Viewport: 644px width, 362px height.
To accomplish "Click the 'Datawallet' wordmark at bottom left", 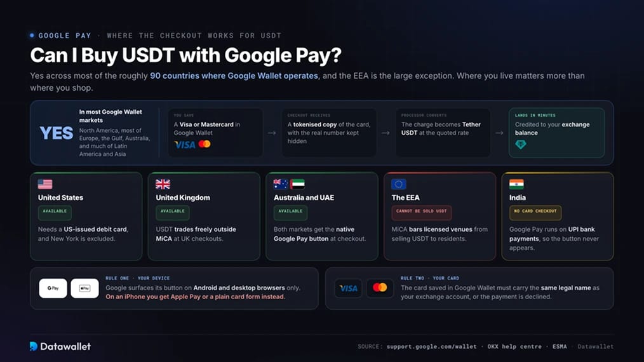I will tap(65, 346).
